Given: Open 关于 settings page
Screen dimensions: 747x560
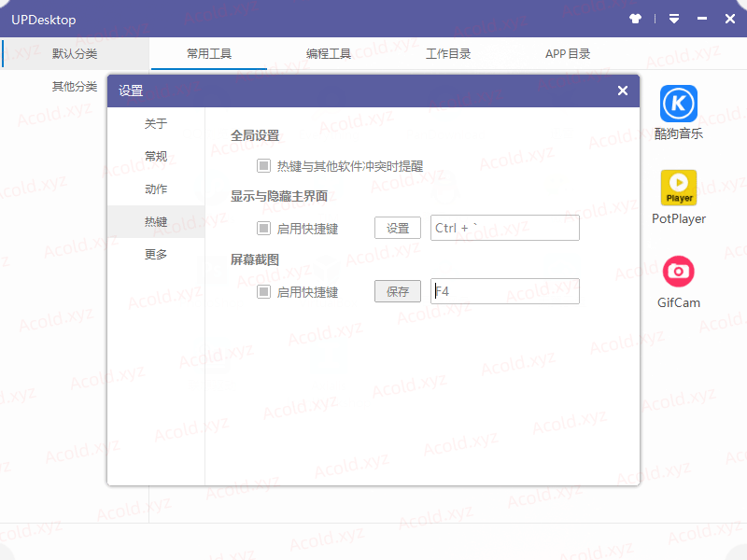Looking at the screenshot, I should (x=156, y=124).
